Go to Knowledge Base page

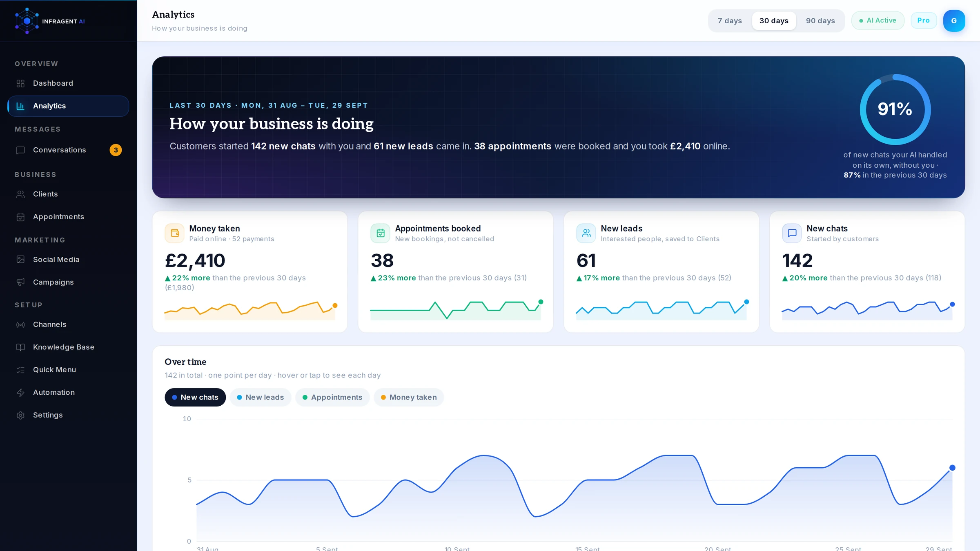point(68,347)
